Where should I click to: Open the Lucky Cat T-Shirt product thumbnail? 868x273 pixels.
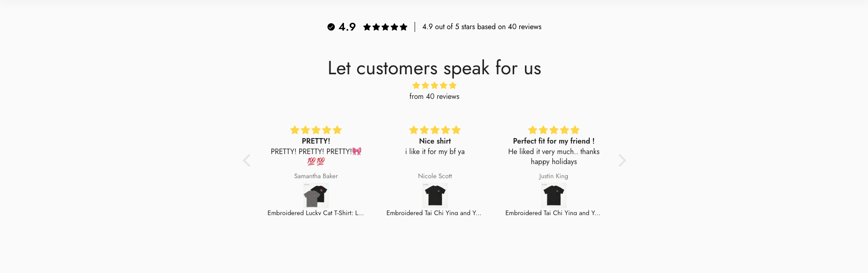pyautogui.click(x=316, y=196)
